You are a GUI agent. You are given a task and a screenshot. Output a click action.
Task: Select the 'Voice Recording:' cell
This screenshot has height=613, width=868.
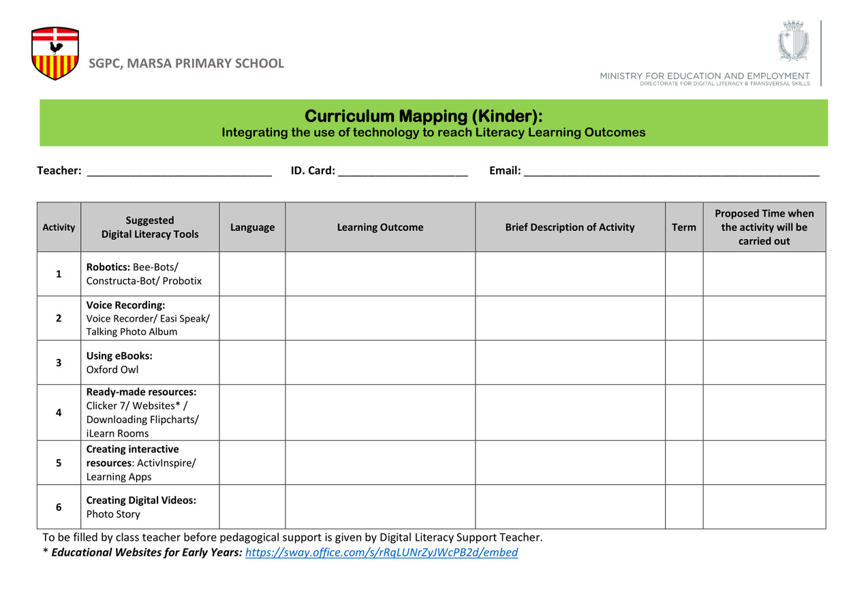[150, 318]
